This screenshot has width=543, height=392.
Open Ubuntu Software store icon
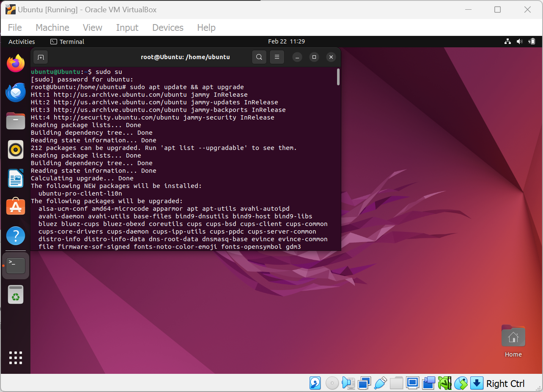coord(16,207)
